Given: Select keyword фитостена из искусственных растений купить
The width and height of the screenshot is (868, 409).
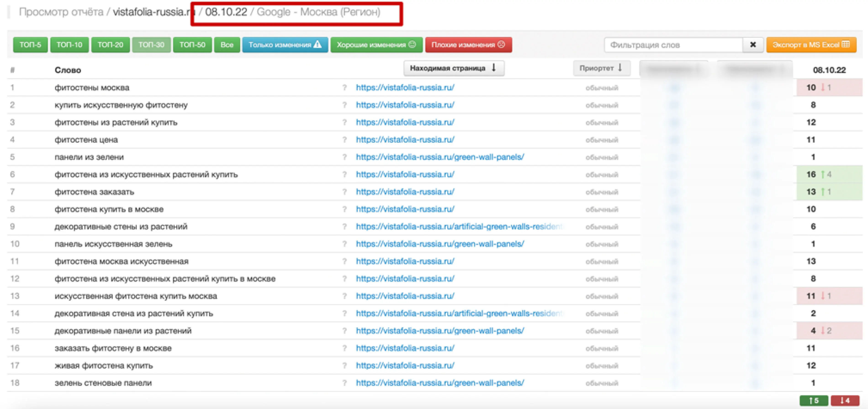Looking at the screenshot, I should click(x=146, y=175).
